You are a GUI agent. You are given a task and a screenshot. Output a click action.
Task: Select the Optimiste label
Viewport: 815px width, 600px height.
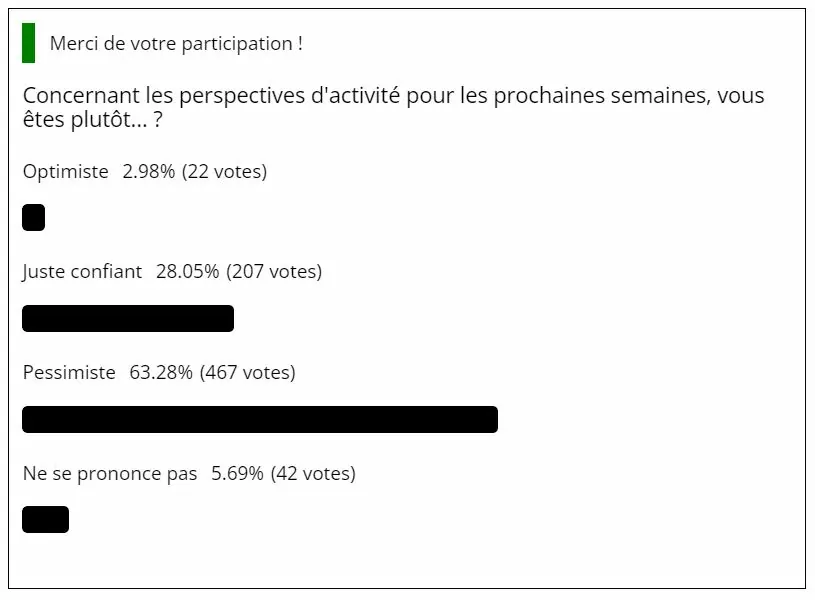click(x=66, y=172)
